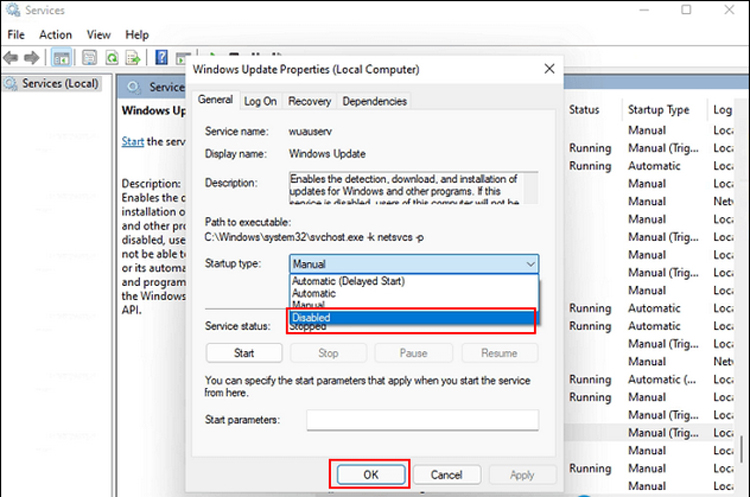
Task: Switch to the Log On tab
Action: coord(260,101)
